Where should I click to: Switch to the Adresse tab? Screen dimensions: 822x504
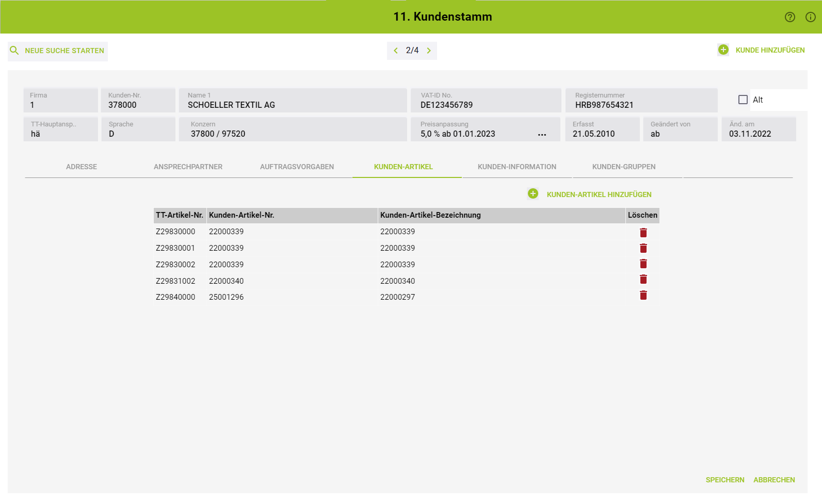(x=82, y=167)
